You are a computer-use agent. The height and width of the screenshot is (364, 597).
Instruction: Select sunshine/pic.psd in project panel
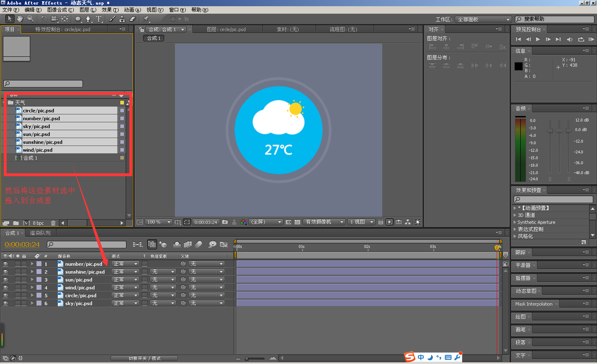click(x=66, y=142)
